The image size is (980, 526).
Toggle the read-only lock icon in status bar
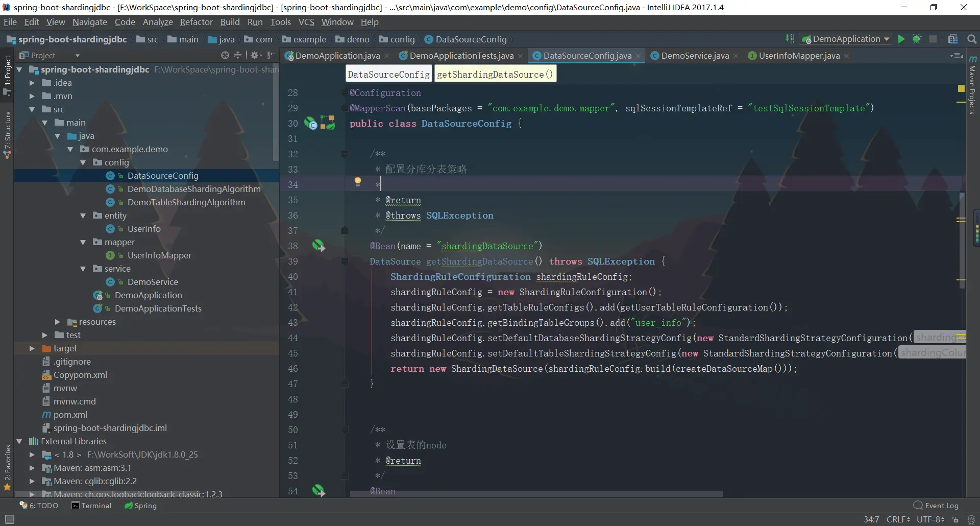pos(955,519)
